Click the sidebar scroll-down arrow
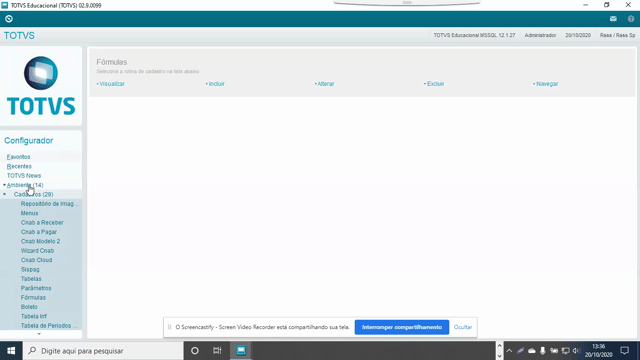This screenshot has width=640, height=360. coord(39,334)
